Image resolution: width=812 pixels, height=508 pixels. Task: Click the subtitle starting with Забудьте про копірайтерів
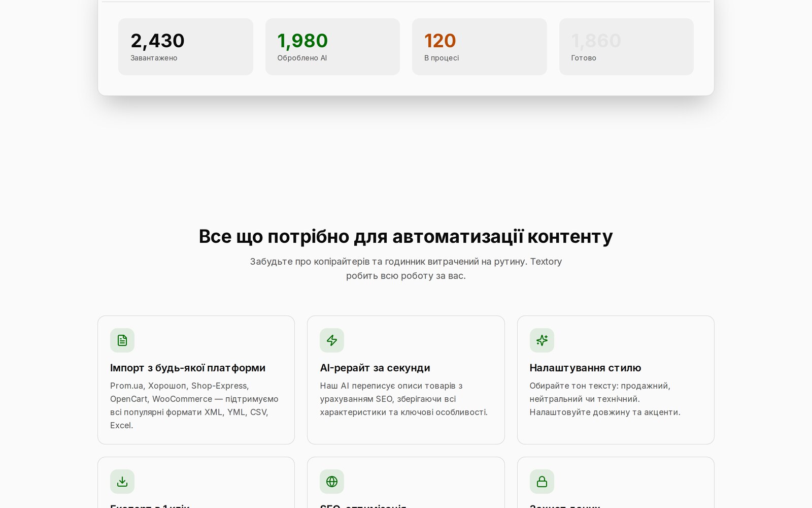click(406, 269)
